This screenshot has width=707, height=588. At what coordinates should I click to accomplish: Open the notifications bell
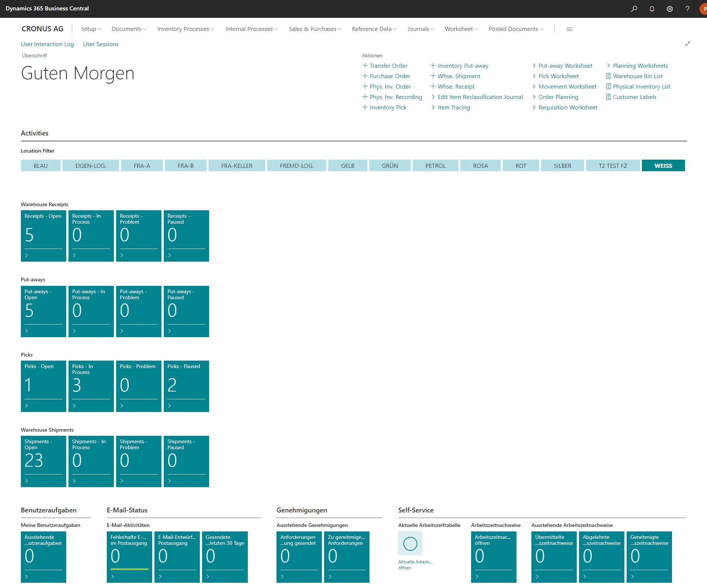point(652,9)
